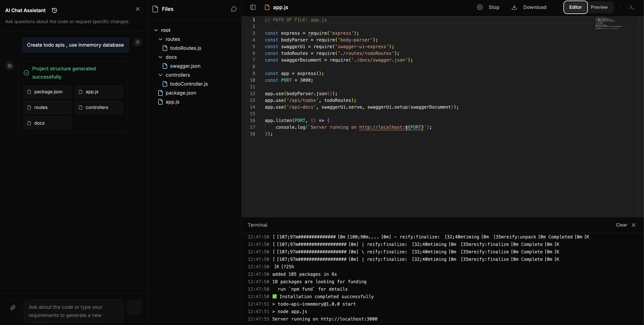Click the Stop circle icon

coord(480,7)
